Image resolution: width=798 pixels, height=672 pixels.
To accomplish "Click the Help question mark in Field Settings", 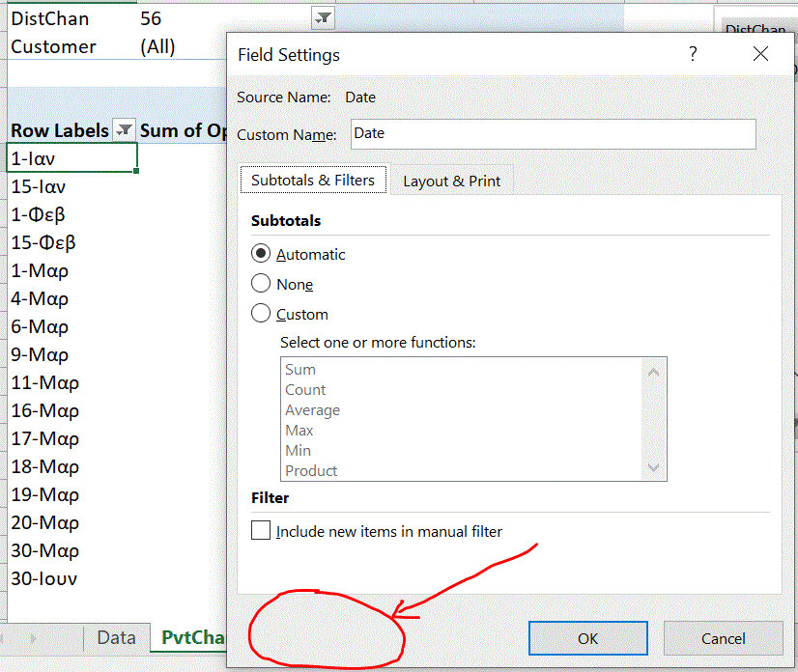I will [693, 54].
